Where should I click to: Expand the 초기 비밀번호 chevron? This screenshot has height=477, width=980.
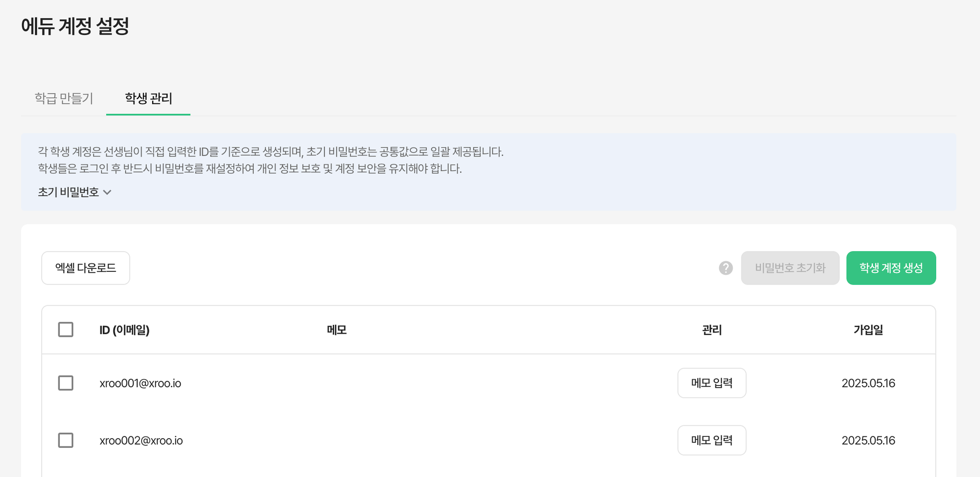(107, 192)
